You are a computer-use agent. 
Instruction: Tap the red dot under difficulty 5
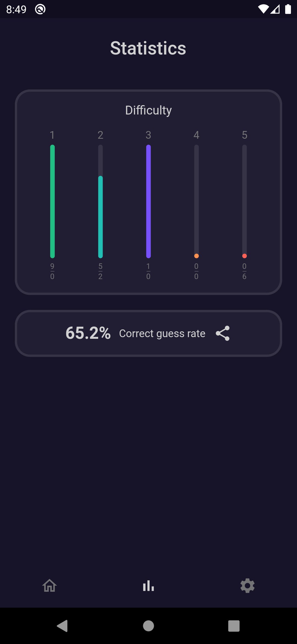[244, 256]
